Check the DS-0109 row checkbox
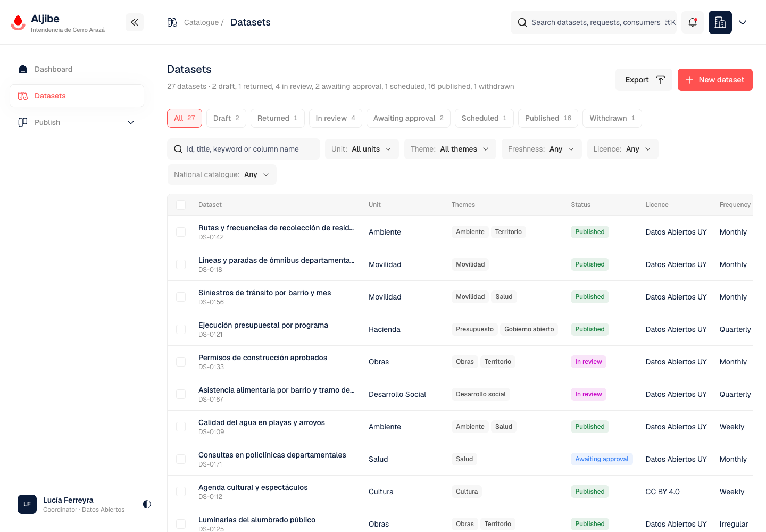Image resolution: width=766 pixels, height=532 pixels. pyautogui.click(x=181, y=427)
